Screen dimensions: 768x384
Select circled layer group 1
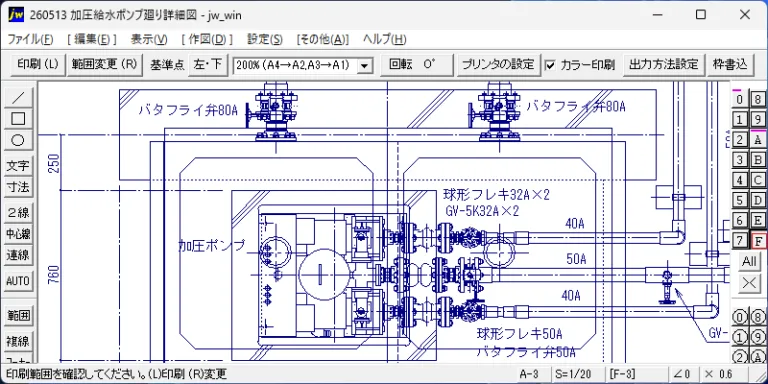(739, 337)
